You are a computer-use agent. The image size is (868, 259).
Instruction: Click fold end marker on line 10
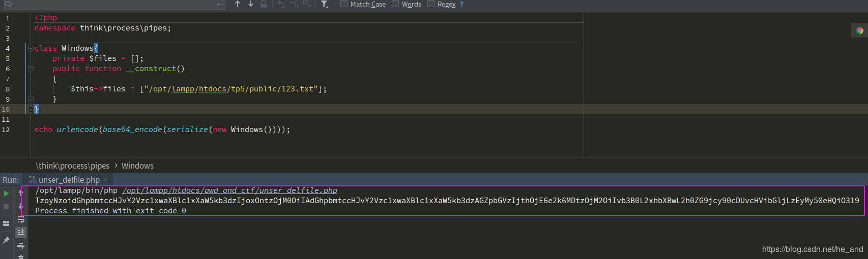point(31,109)
